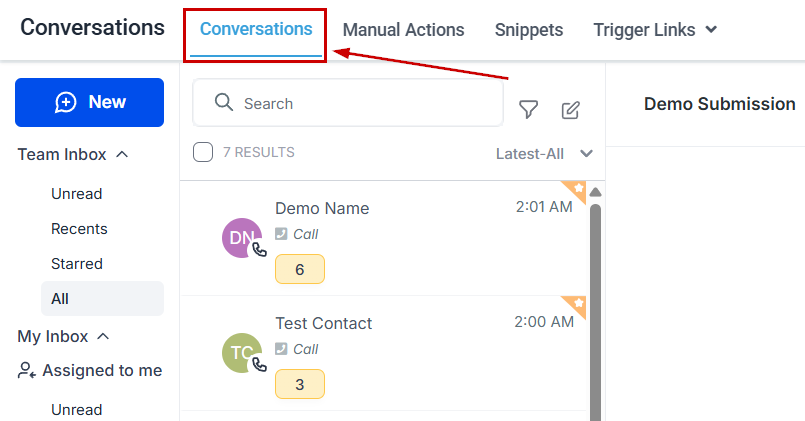This screenshot has width=805, height=421.
Task: Click the conversation list scrollbar up arrow
Action: [x=595, y=192]
